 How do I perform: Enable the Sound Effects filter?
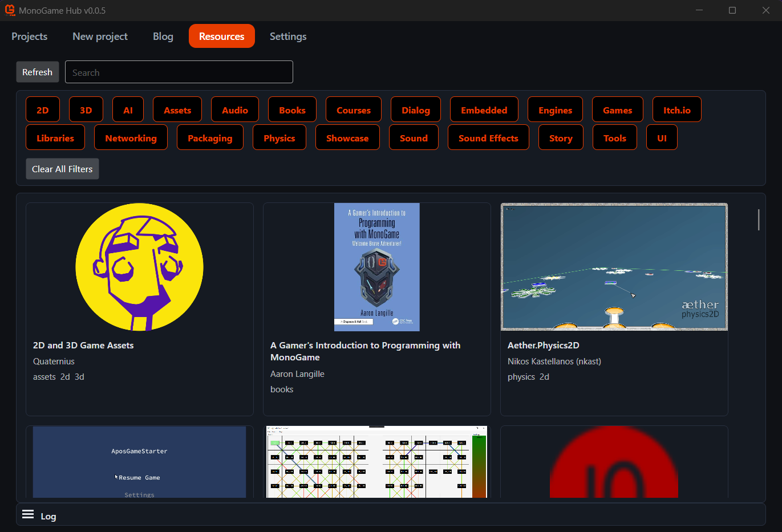(488, 137)
